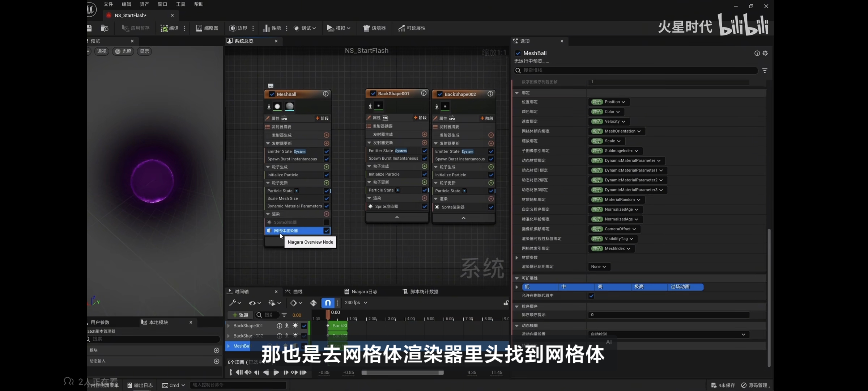868x391 pixels.
Task: Click the selection panel gear settings icon
Action: [765, 53]
